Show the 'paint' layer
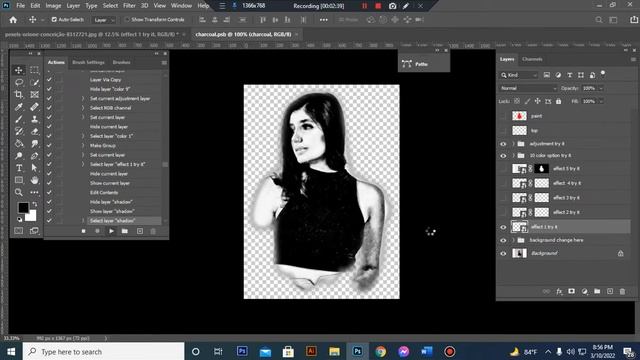 (x=503, y=116)
